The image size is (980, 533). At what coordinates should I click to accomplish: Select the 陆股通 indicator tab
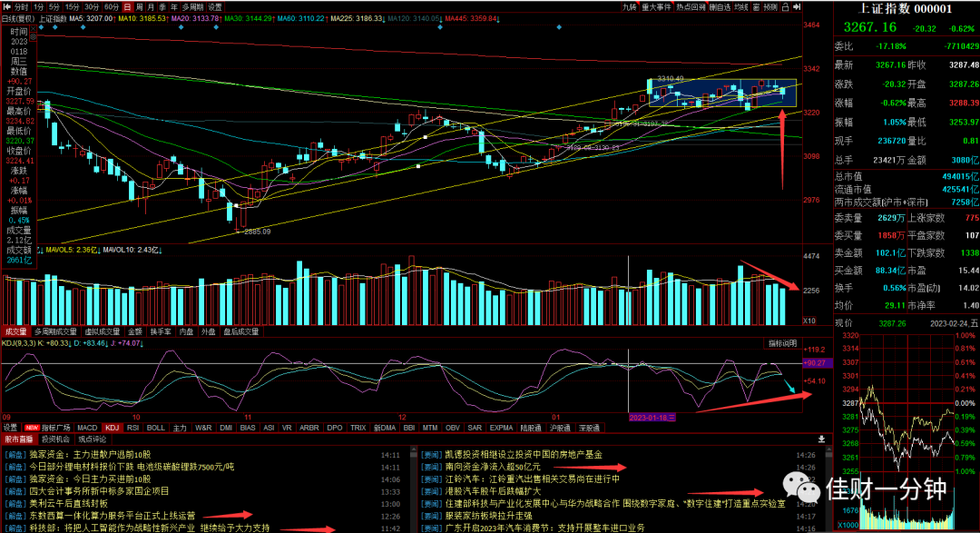[531, 428]
